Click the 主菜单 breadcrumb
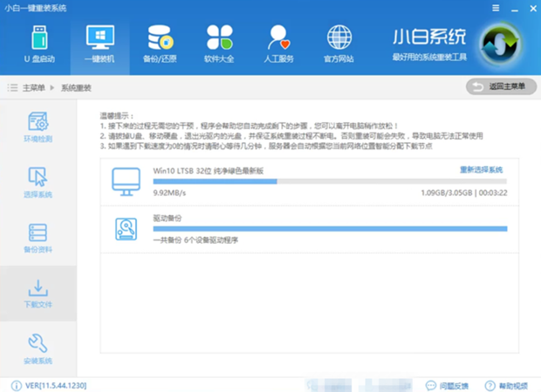This screenshot has width=541, height=392. [x=34, y=88]
